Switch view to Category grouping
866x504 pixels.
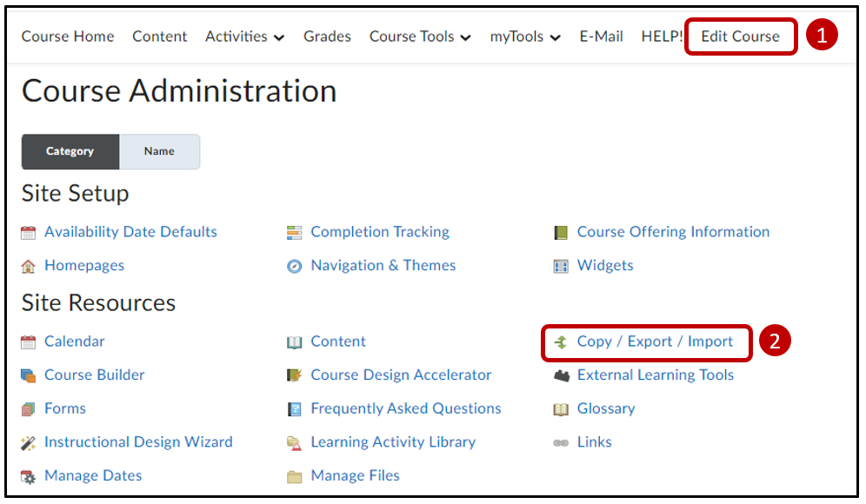pyautogui.click(x=70, y=151)
